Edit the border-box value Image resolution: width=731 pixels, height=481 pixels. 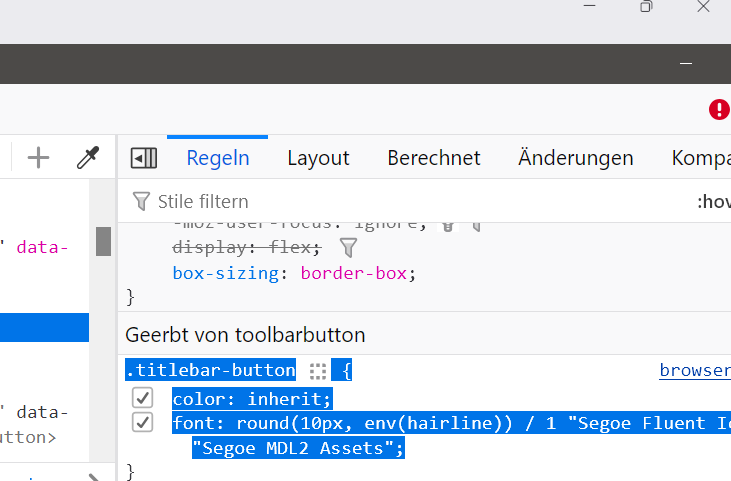click(354, 273)
